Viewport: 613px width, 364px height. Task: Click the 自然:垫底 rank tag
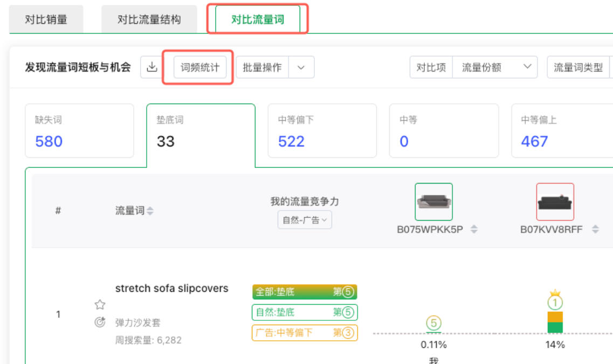[x=305, y=312]
